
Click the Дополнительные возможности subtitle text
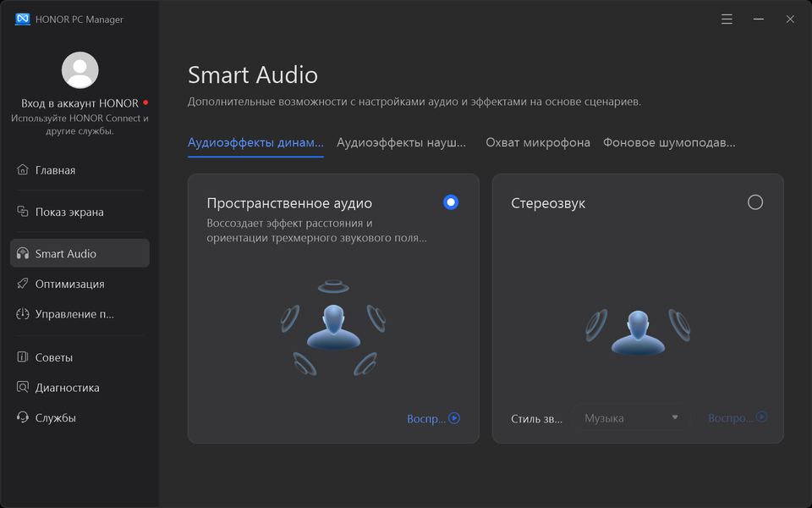pyautogui.click(x=414, y=102)
